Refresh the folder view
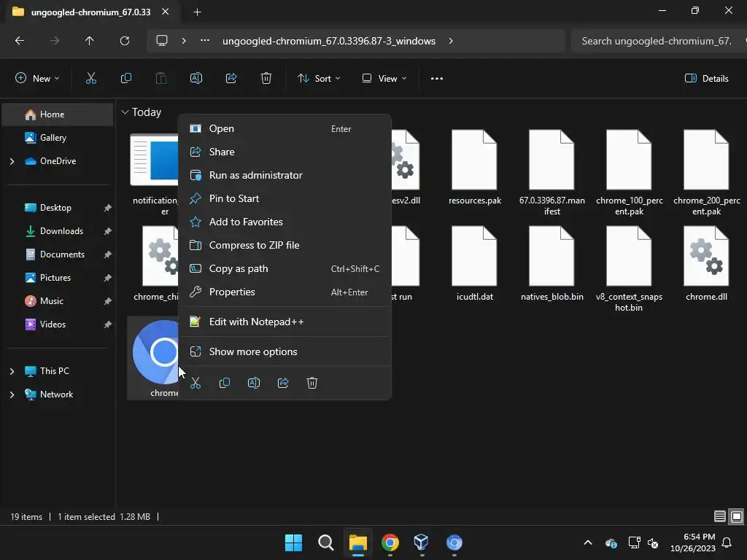The height and width of the screenshot is (560, 747). [x=125, y=41]
